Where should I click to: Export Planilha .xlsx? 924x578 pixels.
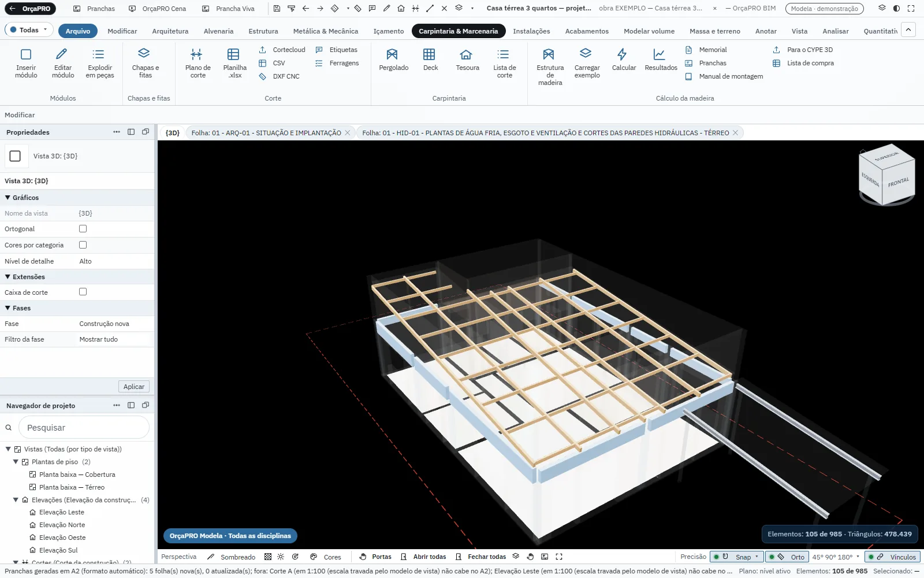tap(234, 63)
